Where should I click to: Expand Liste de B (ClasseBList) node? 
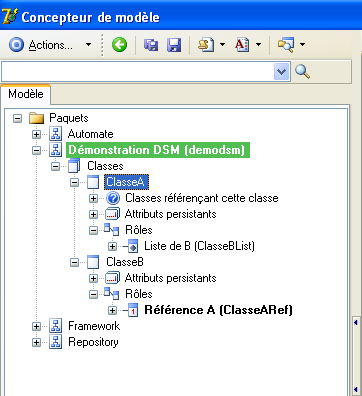(x=112, y=246)
